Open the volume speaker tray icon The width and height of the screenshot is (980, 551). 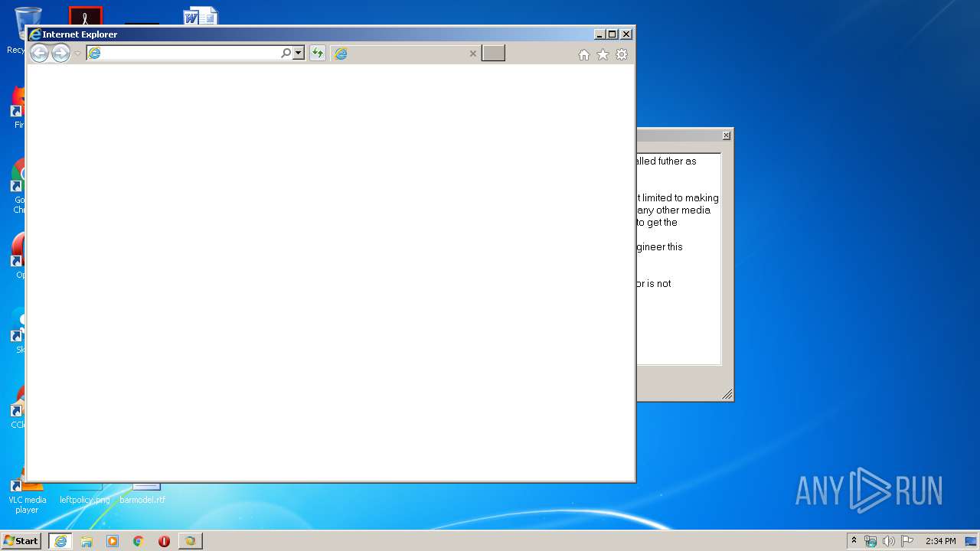[889, 541]
